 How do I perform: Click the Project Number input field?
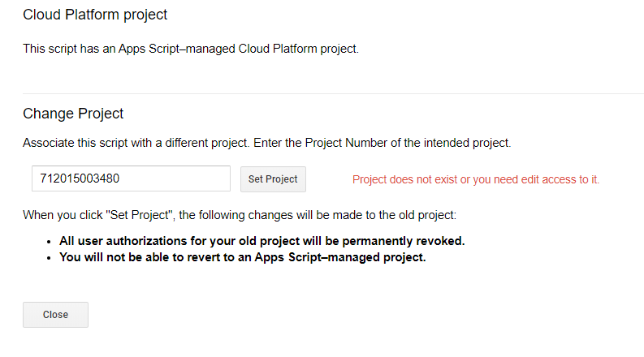[131, 178]
